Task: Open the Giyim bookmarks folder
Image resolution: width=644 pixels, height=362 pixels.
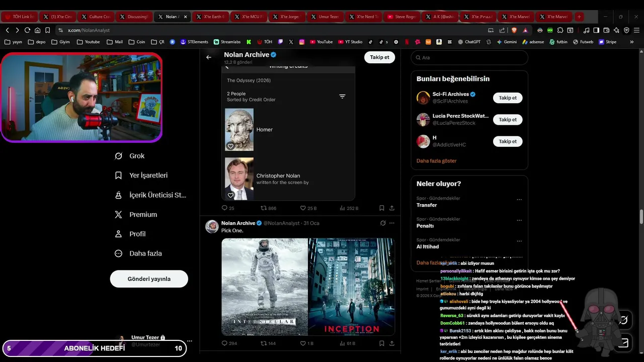Action: [60, 42]
